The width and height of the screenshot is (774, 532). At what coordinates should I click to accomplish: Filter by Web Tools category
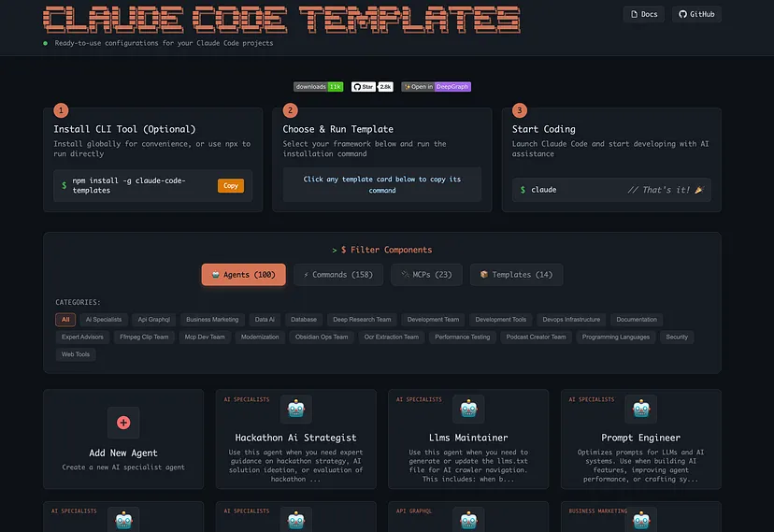76,354
